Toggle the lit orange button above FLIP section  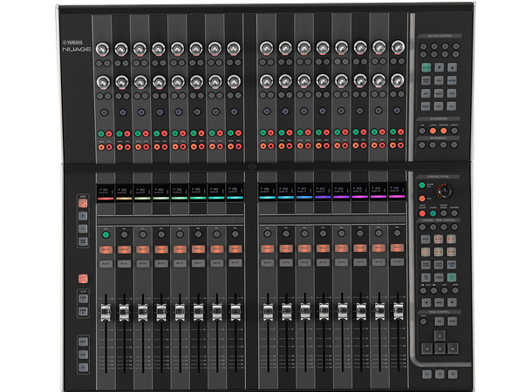[83, 279]
